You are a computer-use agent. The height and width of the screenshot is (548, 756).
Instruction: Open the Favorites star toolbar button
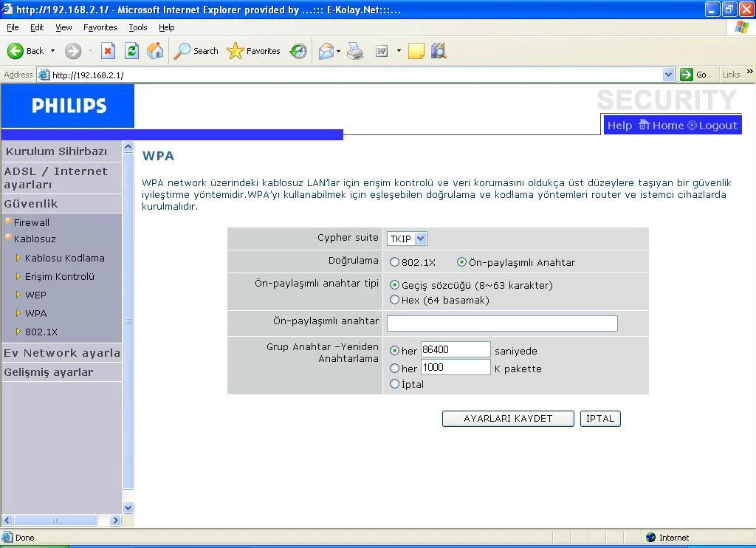(254, 51)
